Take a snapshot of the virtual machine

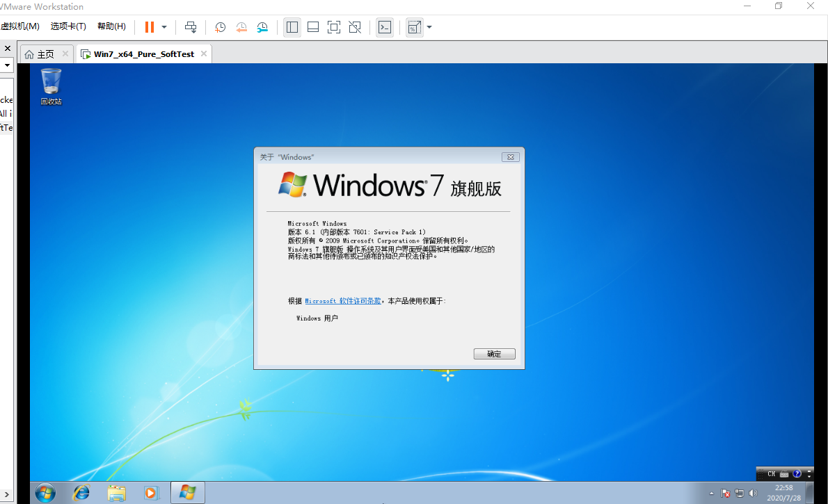click(220, 27)
